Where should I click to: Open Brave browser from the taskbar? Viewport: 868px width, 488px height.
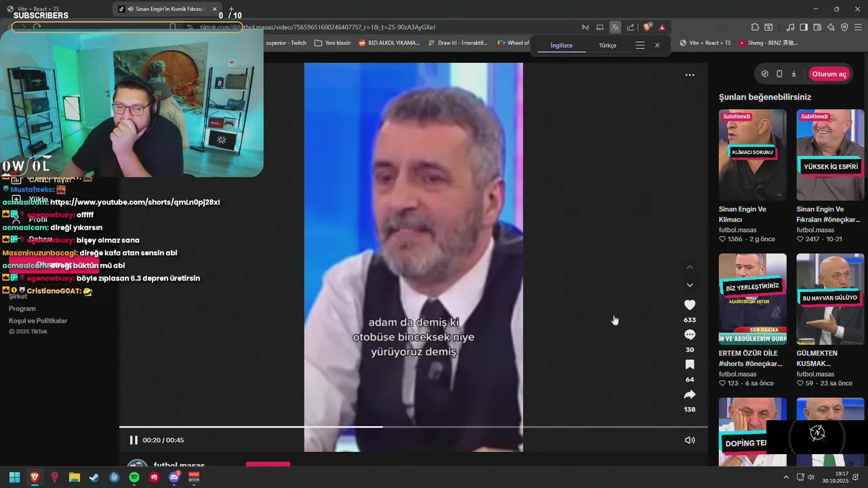(35, 477)
